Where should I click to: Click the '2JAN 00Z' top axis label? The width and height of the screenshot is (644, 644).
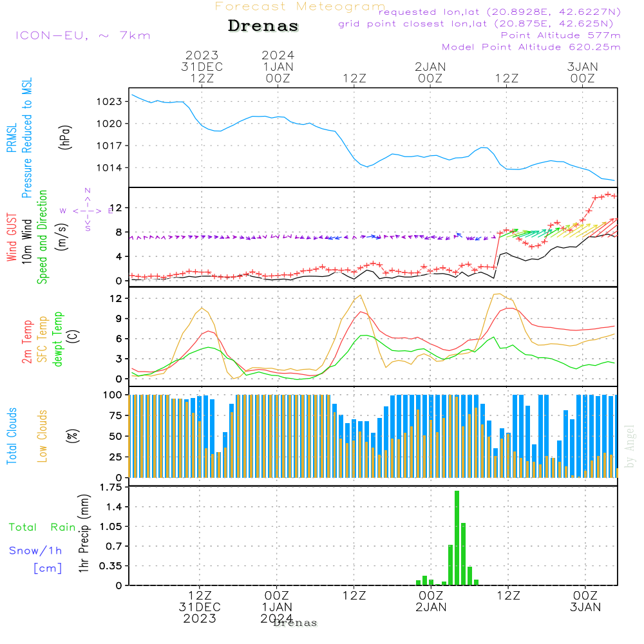pyautogui.click(x=430, y=72)
